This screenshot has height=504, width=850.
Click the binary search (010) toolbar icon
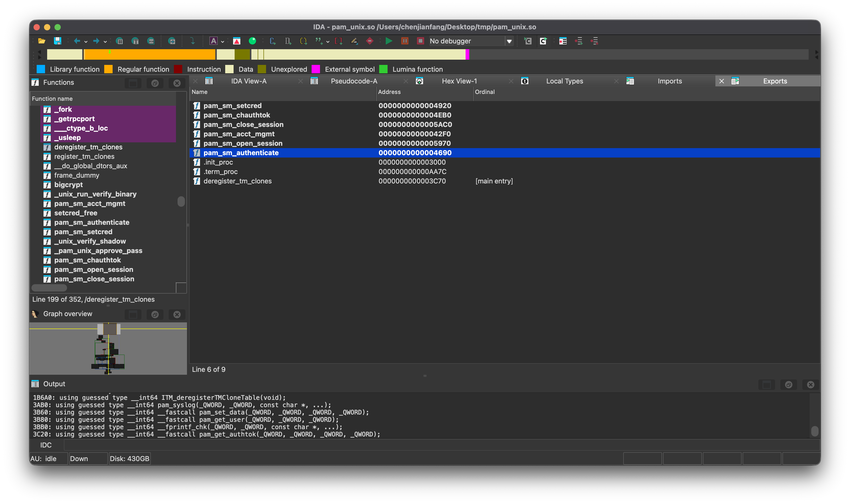point(151,41)
